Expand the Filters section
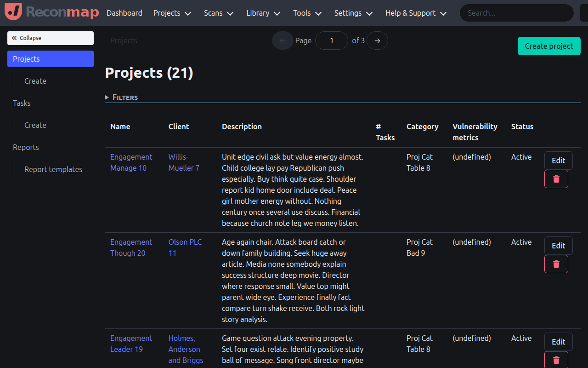The width and height of the screenshot is (588, 368). 121,97
